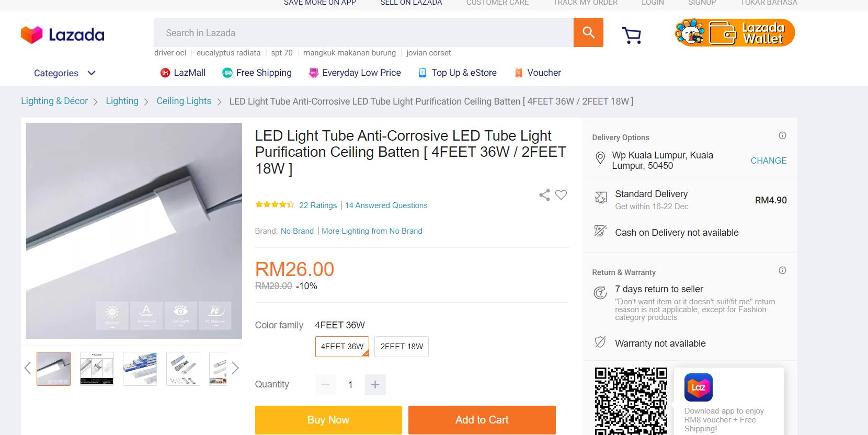Select the 4FEET 36W variant
The height and width of the screenshot is (435, 868).
tap(342, 347)
